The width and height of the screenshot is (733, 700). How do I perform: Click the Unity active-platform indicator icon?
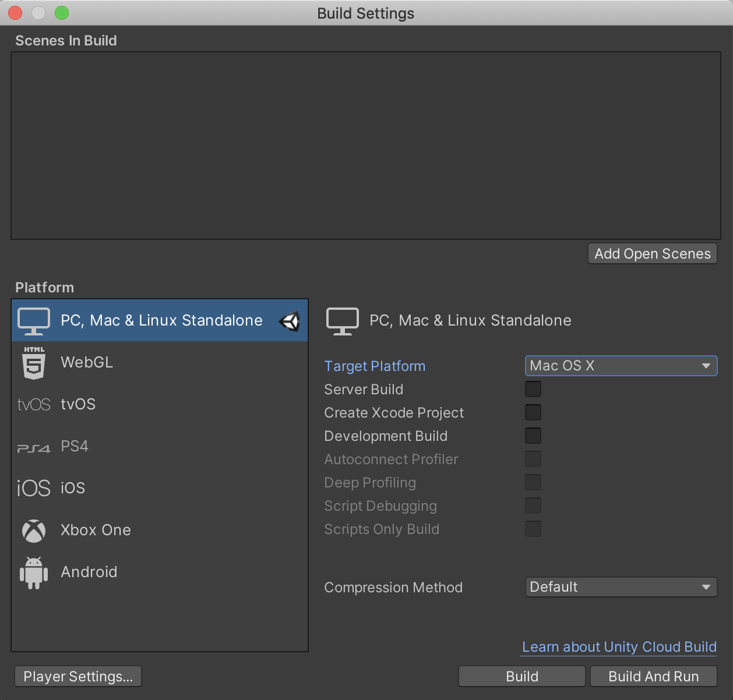coord(290,320)
